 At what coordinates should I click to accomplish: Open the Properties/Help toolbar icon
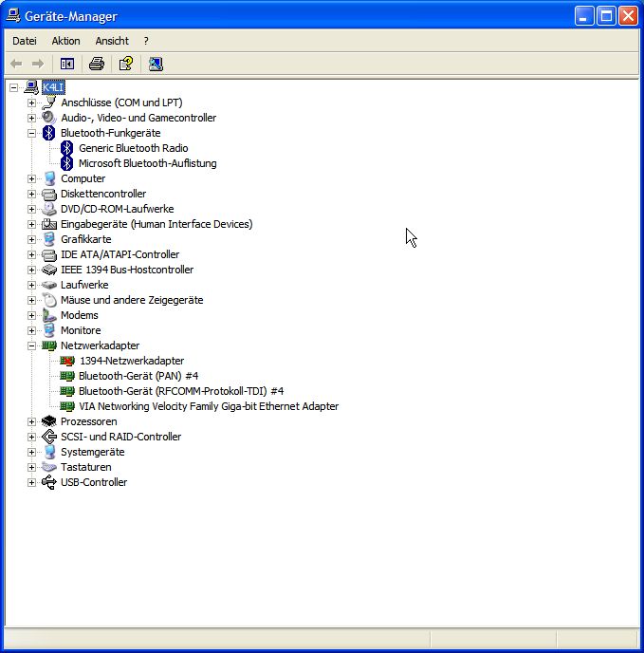(x=126, y=64)
